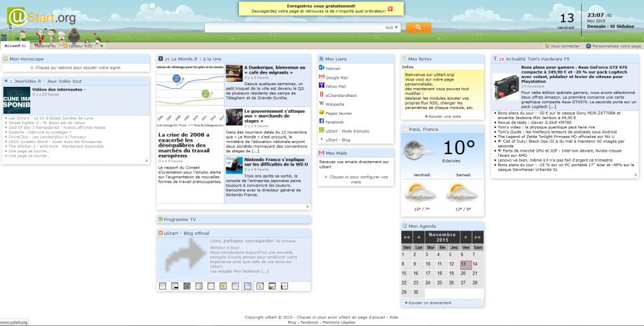Jump back a year using << in agenda
This screenshot has width=644, height=326.
(407, 237)
